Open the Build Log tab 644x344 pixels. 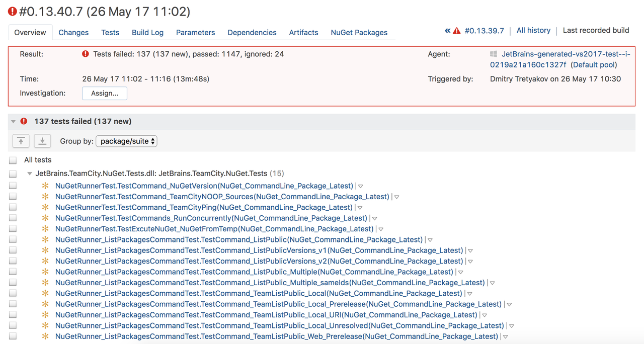(147, 32)
